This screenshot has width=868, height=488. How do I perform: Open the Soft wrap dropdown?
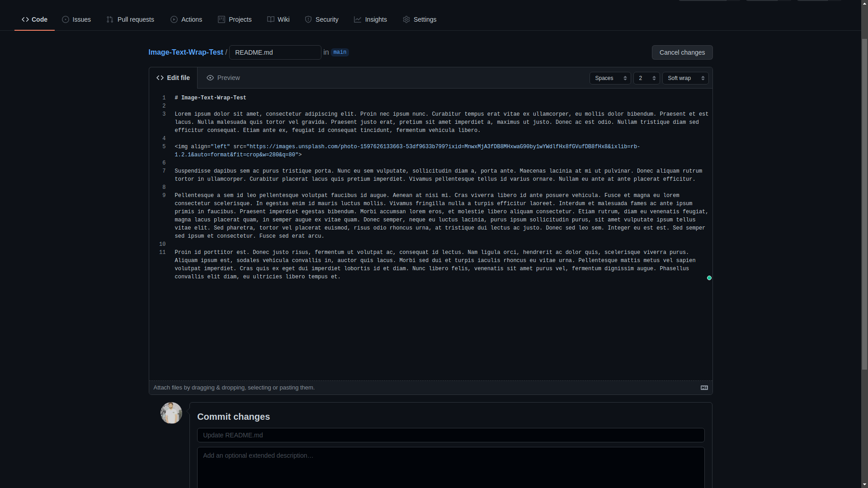click(x=685, y=78)
